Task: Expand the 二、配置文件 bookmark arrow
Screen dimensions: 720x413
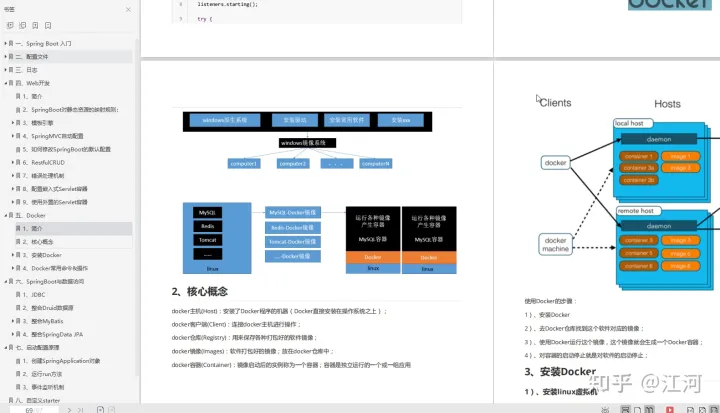Action: (6, 57)
